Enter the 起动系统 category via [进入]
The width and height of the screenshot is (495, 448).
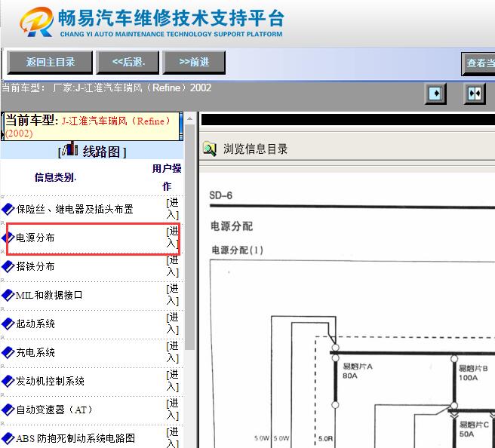point(172,324)
